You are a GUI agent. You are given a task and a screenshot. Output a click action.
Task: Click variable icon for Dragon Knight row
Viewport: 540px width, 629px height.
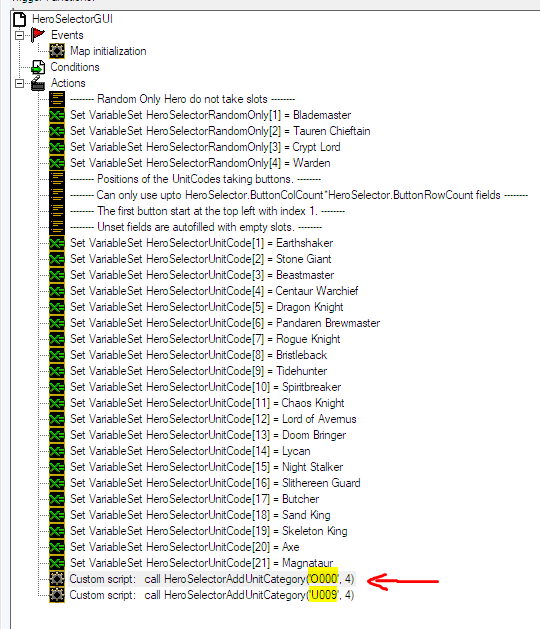pos(57,307)
